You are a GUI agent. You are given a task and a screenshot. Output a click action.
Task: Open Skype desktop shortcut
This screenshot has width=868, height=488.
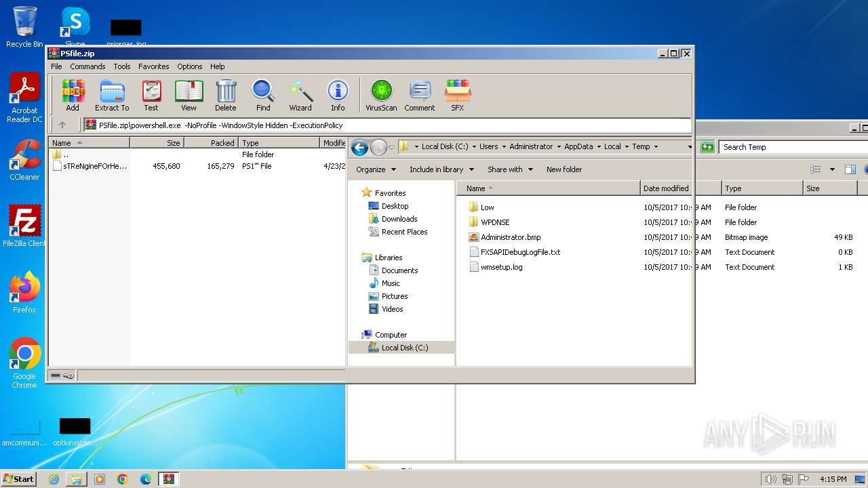(x=75, y=27)
